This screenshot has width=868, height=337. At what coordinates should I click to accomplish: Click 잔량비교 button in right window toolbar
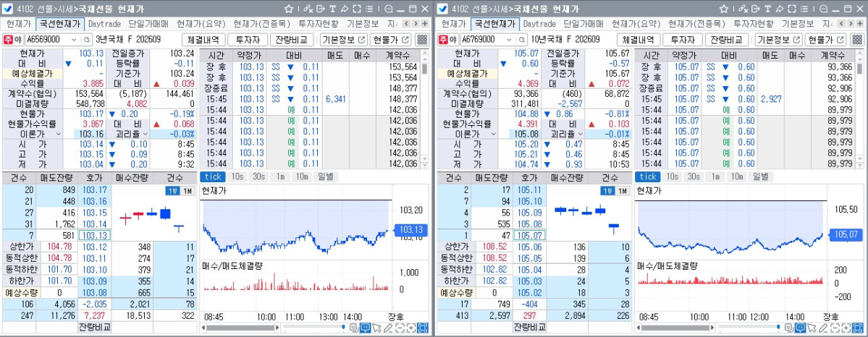tap(726, 40)
